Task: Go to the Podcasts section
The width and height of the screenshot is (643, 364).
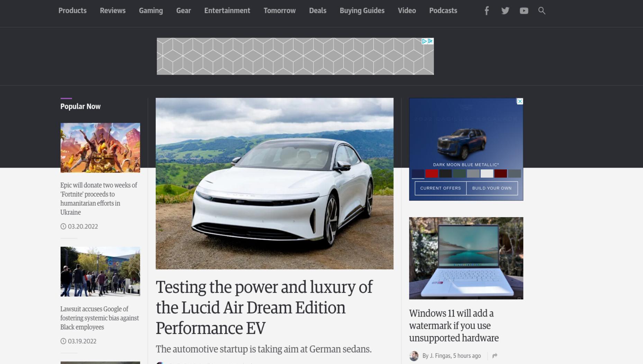Action: pyautogui.click(x=443, y=11)
